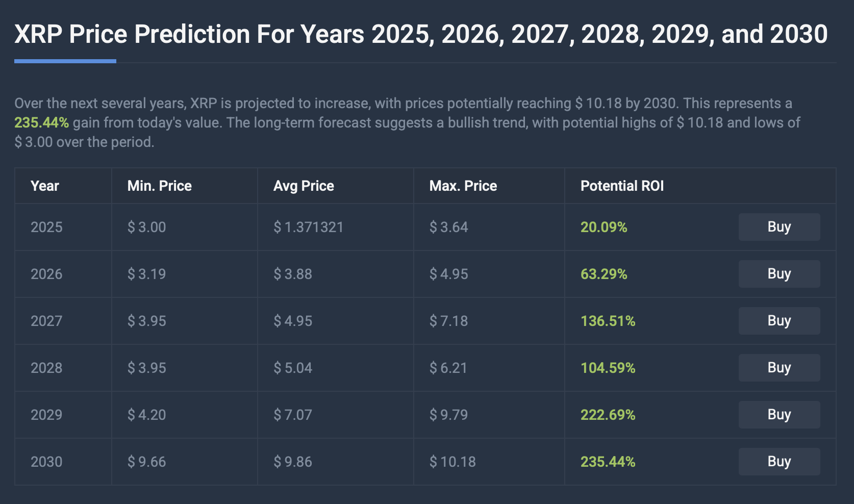Select the Max. Price column header
Viewport: 854px width, 504px height.
tap(462, 186)
